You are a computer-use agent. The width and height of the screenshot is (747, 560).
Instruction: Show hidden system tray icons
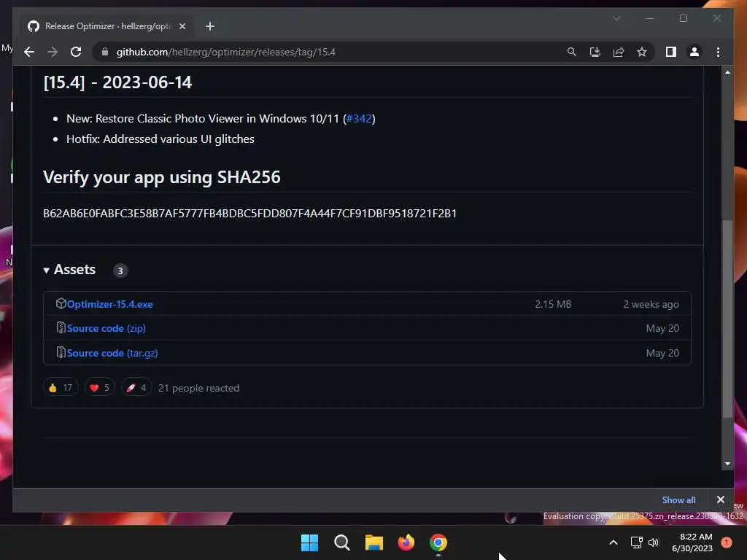(x=614, y=542)
